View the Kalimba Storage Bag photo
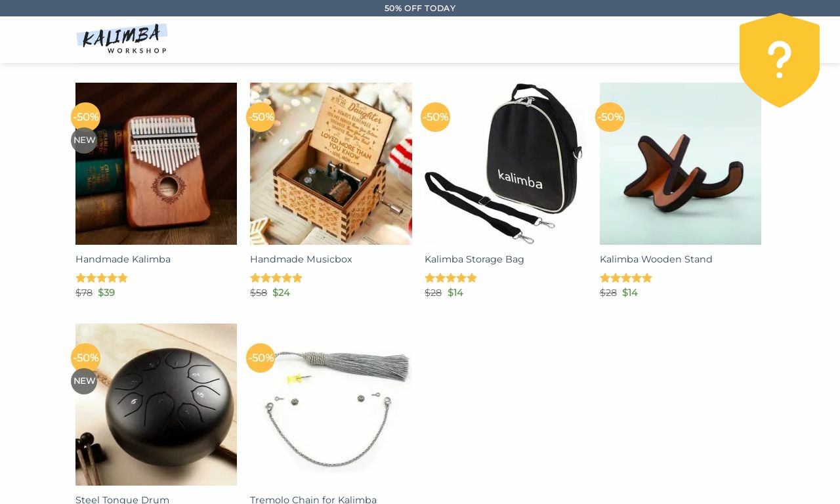The width and height of the screenshot is (840, 504). coord(505,164)
